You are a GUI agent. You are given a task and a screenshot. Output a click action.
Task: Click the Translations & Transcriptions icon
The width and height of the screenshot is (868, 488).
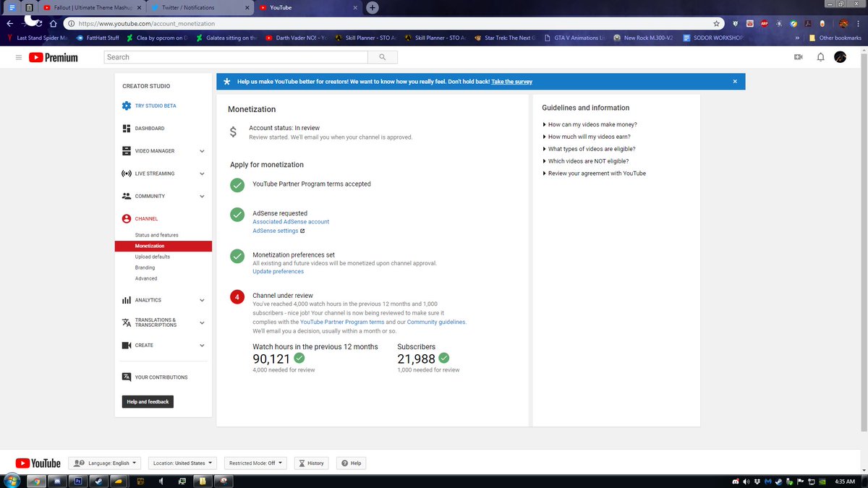pos(127,322)
